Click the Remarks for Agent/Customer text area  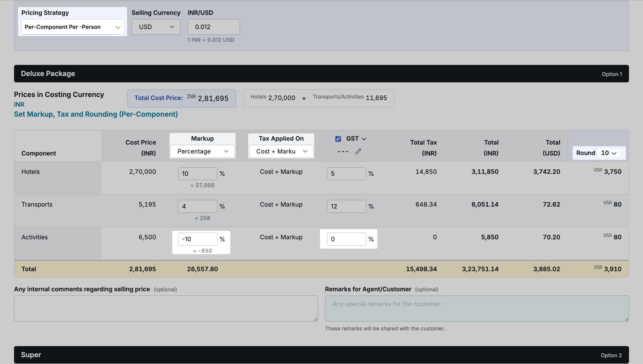[x=476, y=308]
